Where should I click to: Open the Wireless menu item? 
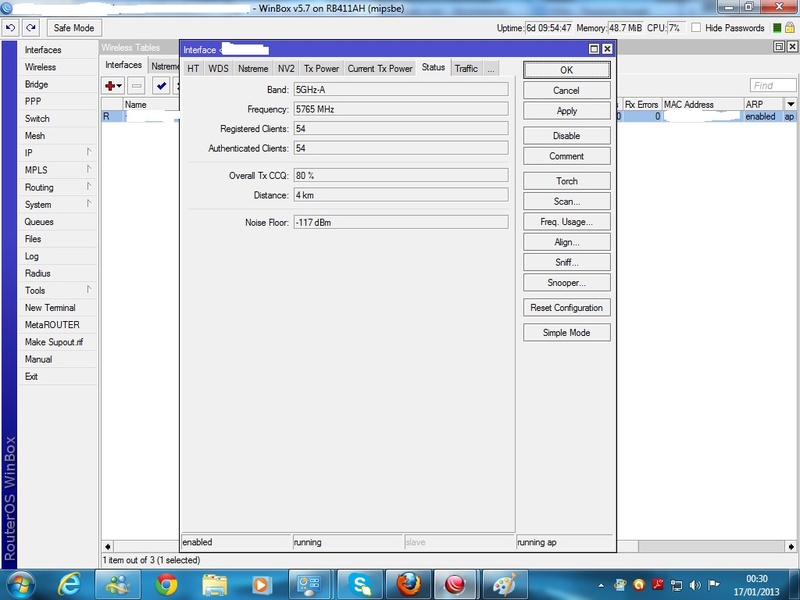coord(40,67)
